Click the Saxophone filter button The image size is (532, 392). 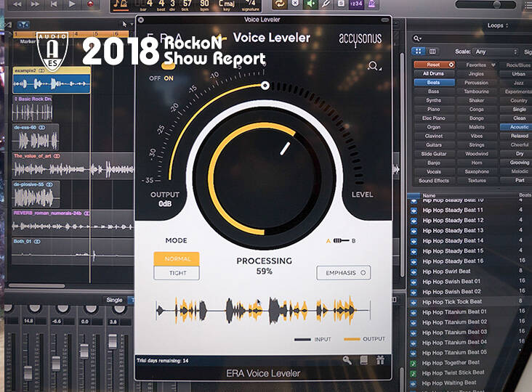[477, 171]
